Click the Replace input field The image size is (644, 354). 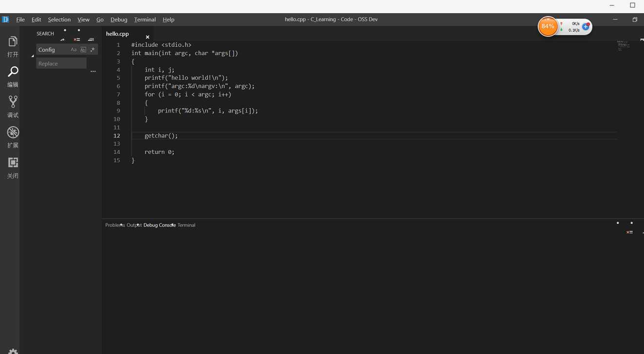[61, 63]
